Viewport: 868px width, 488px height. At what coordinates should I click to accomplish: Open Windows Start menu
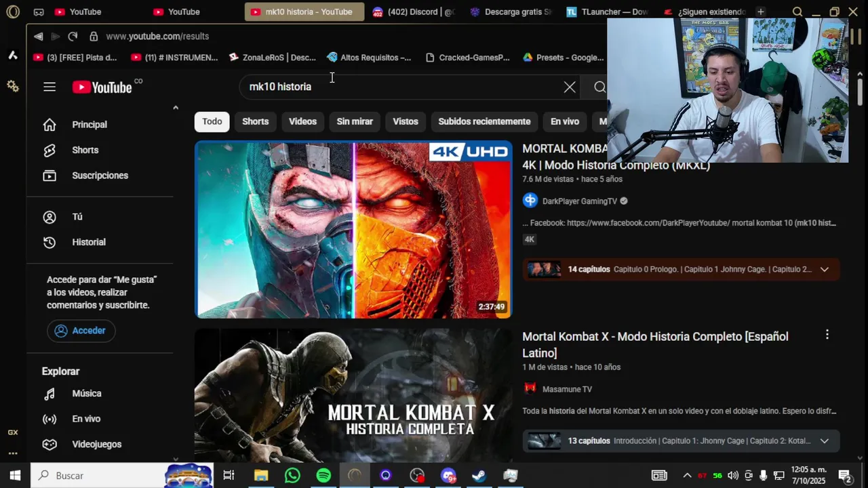pos(15,475)
